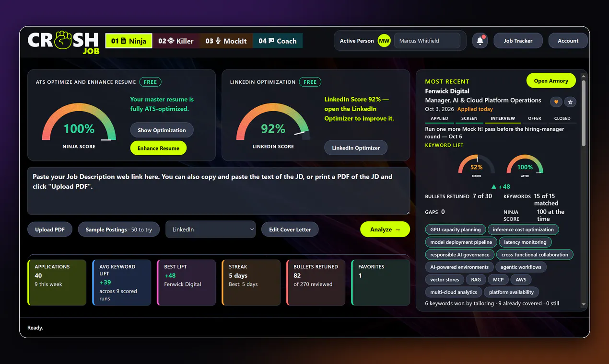
Task: Click the Favorites stat card
Action: (x=381, y=283)
